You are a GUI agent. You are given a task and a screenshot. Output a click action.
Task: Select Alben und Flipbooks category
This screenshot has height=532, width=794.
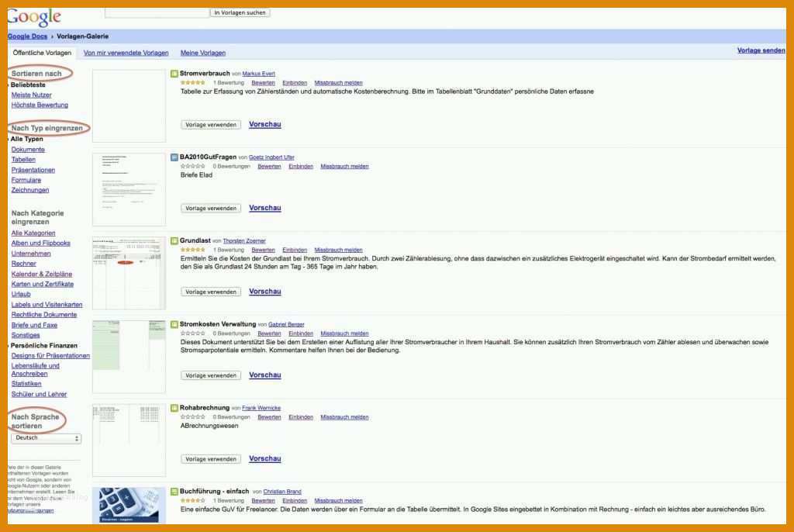point(41,244)
